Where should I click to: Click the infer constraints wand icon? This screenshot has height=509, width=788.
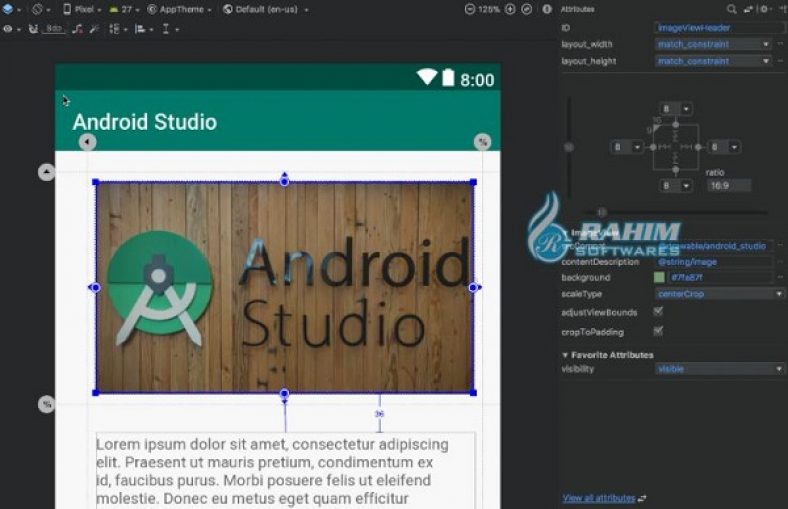pos(93,29)
